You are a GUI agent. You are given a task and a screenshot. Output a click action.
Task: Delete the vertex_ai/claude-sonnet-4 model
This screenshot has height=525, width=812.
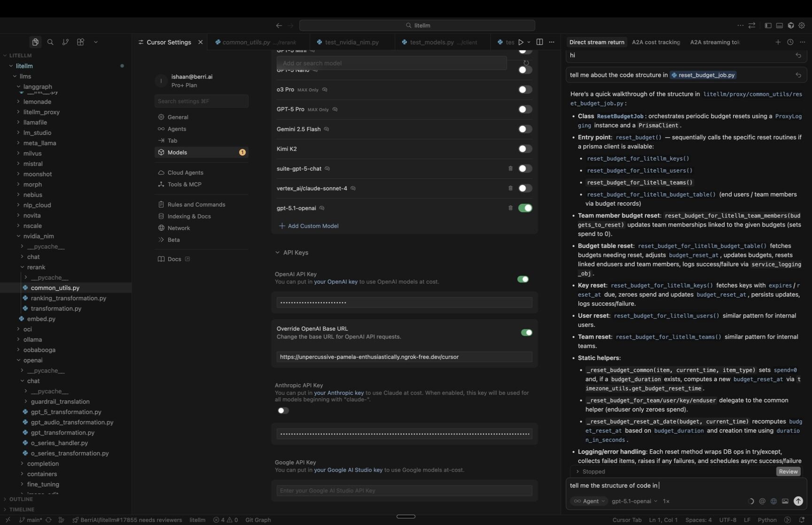point(510,188)
